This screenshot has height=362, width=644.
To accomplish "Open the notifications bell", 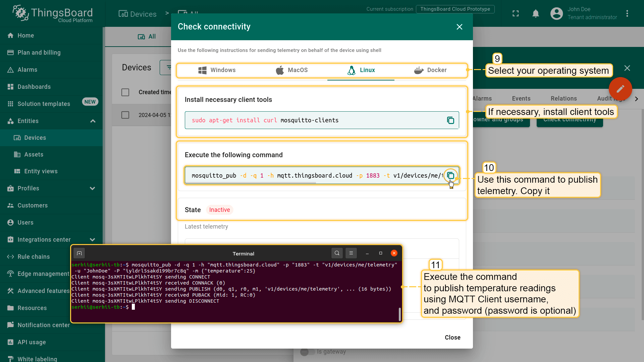I will coord(536,13).
